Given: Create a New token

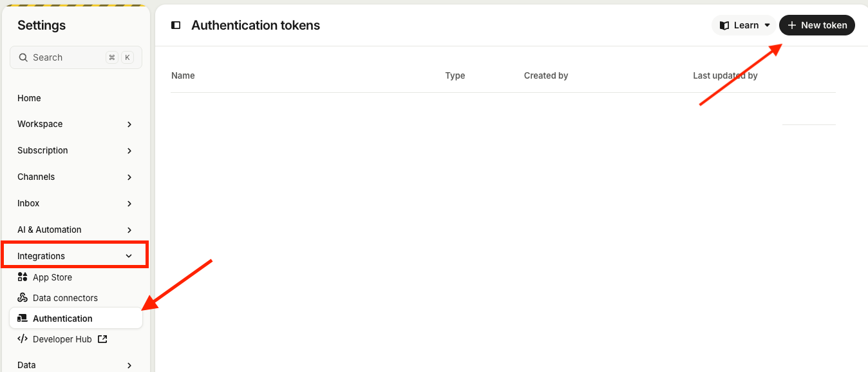Looking at the screenshot, I should tap(817, 25).
